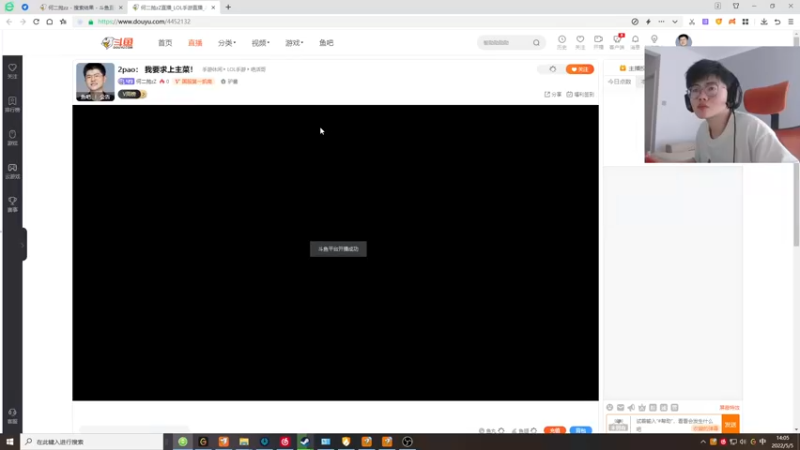Click the douyu.com address bar
800x450 pixels.
pyautogui.click(x=352, y=22)
